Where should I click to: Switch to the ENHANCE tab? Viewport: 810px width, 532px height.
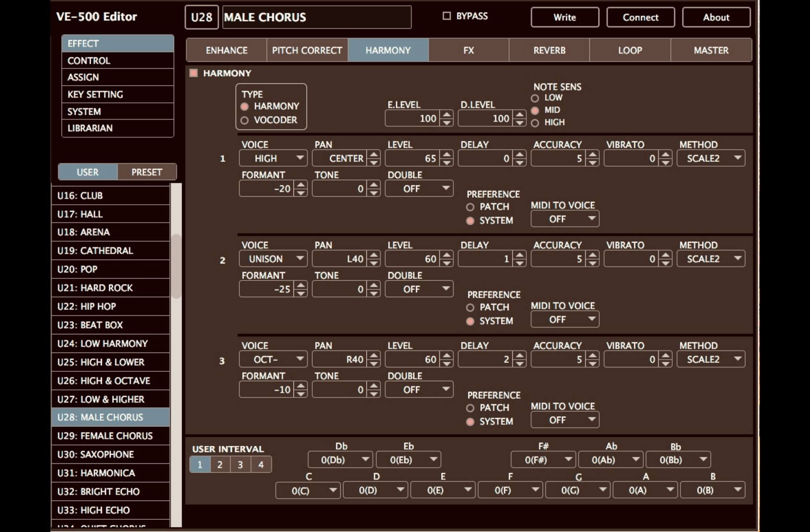[227, 50]
